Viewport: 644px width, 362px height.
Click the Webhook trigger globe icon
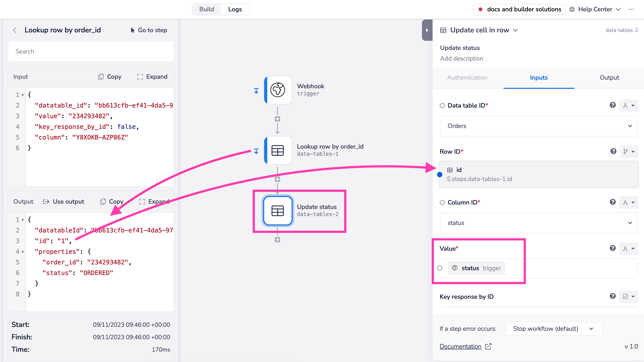click(x=277, y=90)
